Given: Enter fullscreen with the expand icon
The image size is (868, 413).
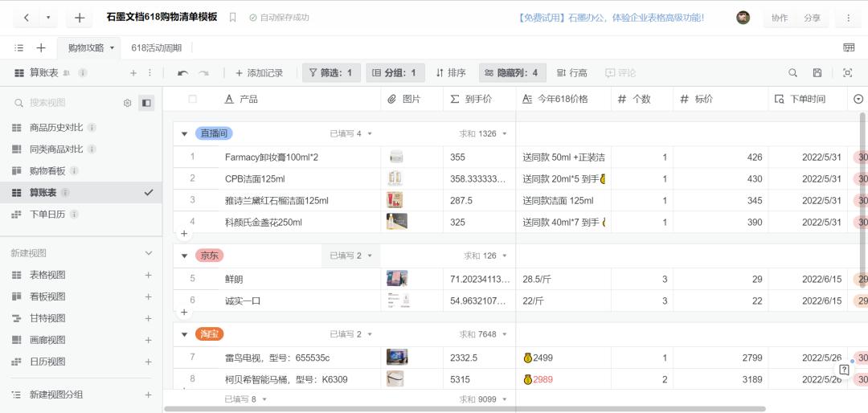Looking at the screenshot, I should [847, 72].
